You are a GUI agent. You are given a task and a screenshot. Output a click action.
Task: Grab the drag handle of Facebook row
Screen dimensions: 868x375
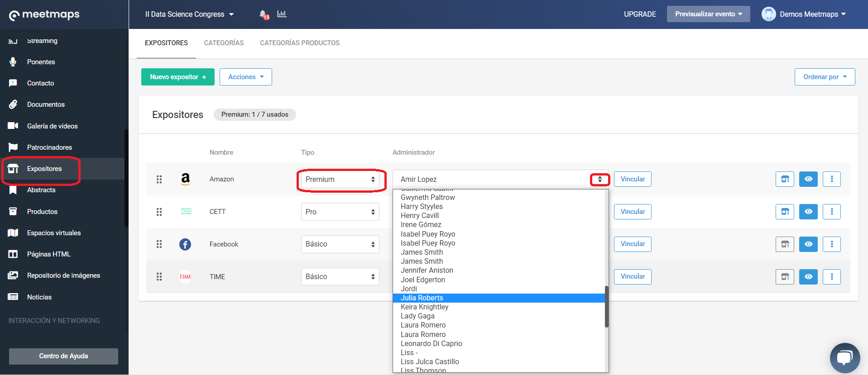(159, 244)
